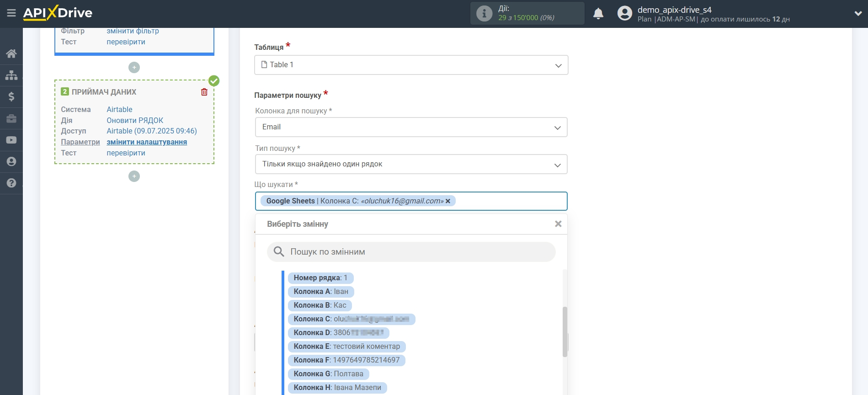Click the green check status badge

[214, 81]
